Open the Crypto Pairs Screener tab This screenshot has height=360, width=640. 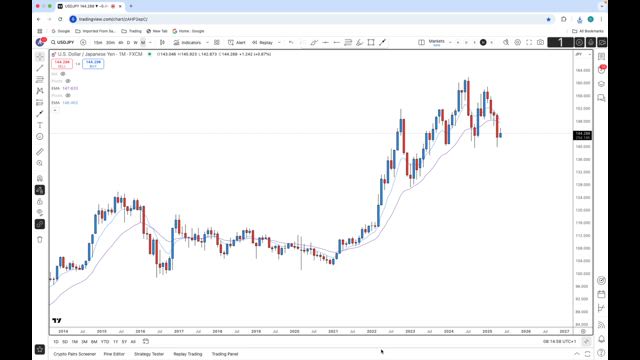[x=75, y=354]
